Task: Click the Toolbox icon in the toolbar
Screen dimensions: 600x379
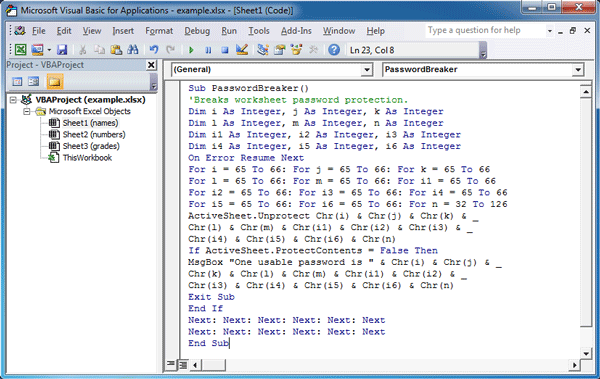Action: [313, 50]
